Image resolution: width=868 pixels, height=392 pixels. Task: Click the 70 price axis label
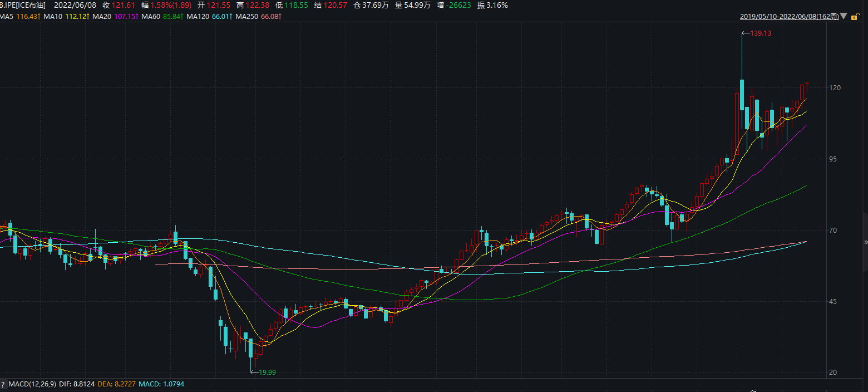pyautogui.click(x=833, y=231)
